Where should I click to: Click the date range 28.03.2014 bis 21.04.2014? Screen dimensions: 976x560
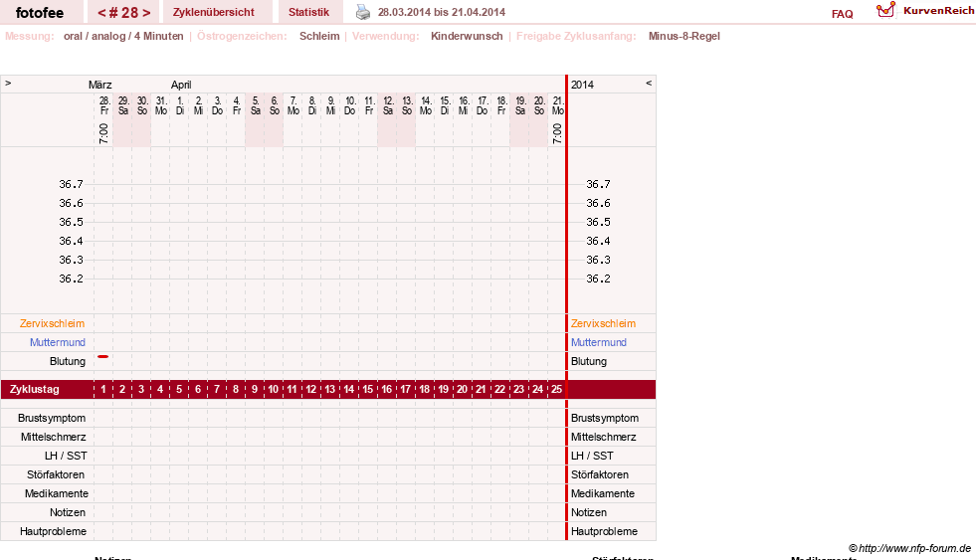pyautogui.click(x=442, y=12)
